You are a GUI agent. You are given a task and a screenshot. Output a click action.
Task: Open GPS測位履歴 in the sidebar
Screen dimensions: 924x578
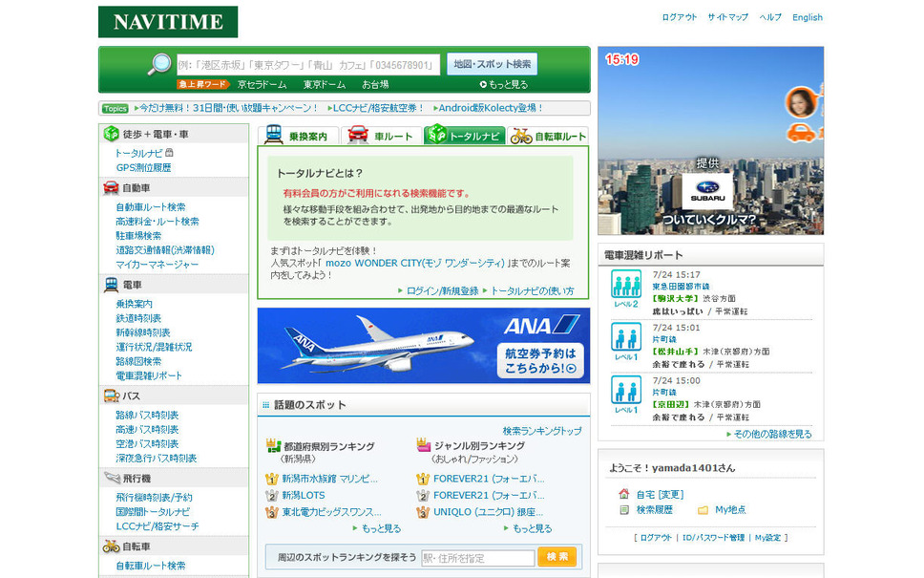point(143,167)
